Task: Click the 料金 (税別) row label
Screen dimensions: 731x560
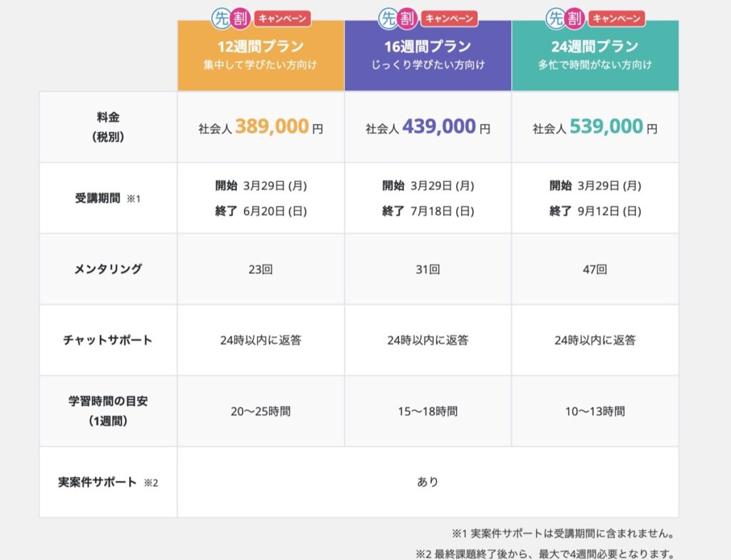Action: [109, 127]
